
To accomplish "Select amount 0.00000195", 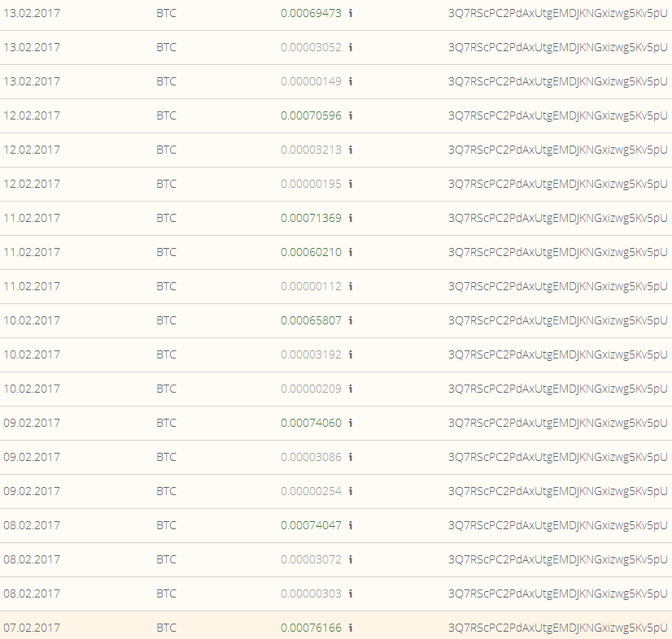I will coord(311,185).
